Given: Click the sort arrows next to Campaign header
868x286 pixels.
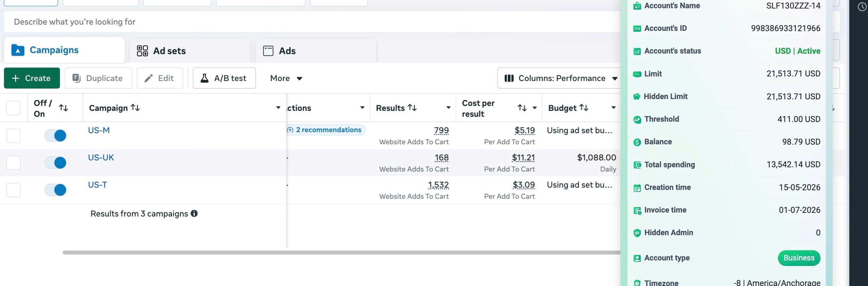Looking at the screenshot, I should (135, 108).
